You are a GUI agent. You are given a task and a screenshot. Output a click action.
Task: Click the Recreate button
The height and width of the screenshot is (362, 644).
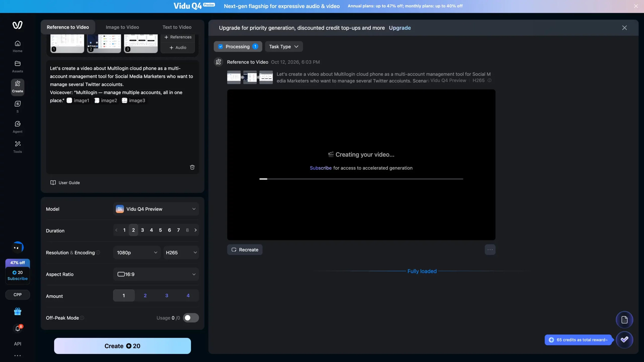[245, 250]
